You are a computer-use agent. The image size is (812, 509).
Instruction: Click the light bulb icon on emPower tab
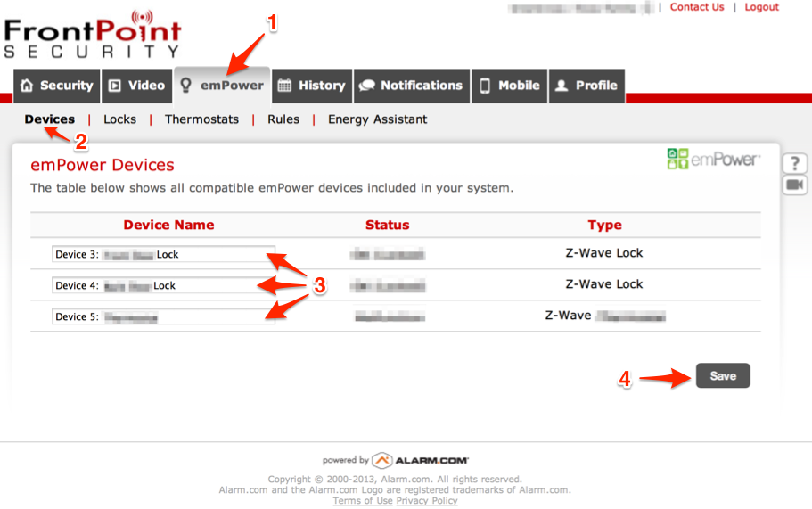(x=185, y=86)
